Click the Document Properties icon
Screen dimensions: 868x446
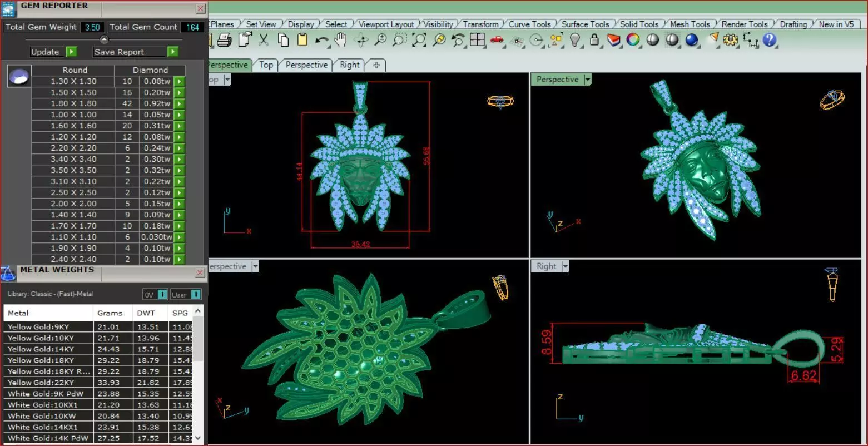tap(245, 39)
